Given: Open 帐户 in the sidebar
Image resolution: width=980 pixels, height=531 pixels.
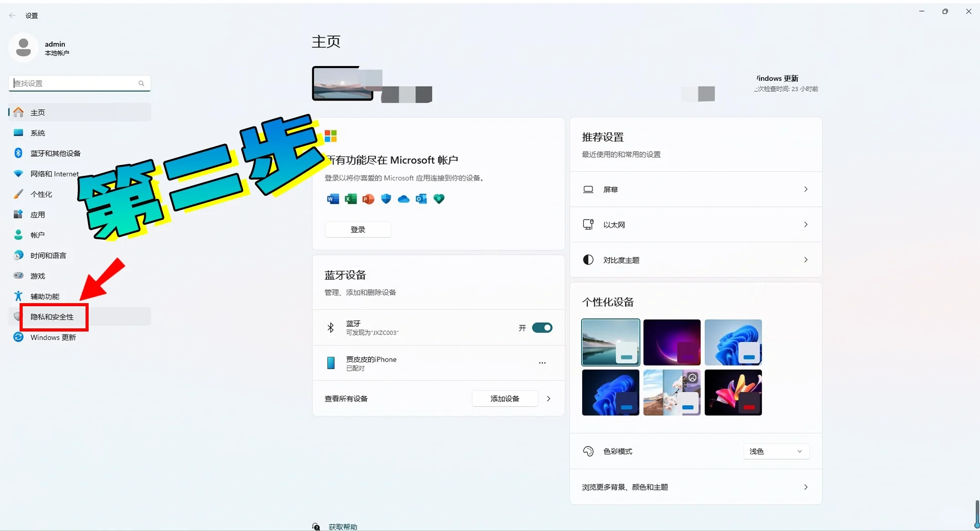Looking at the screenshot, I should pyautogui.click(x=37, y=235).
